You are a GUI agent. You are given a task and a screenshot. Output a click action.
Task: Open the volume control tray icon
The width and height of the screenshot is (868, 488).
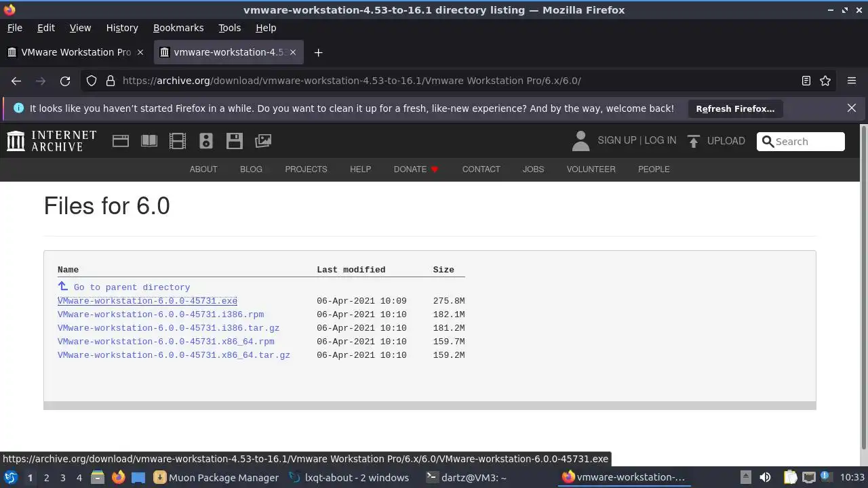pos(765,477)
